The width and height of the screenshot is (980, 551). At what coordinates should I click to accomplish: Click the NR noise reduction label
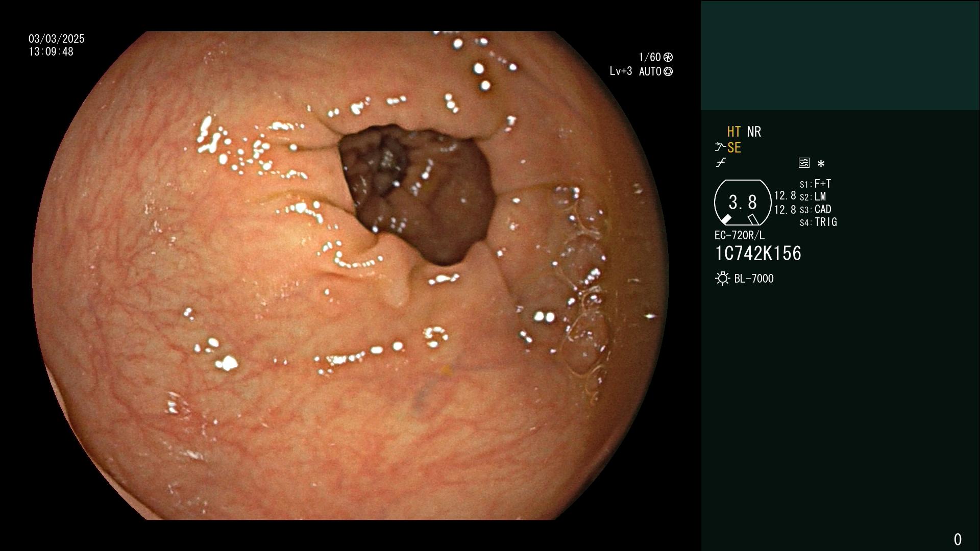(754, 132)
